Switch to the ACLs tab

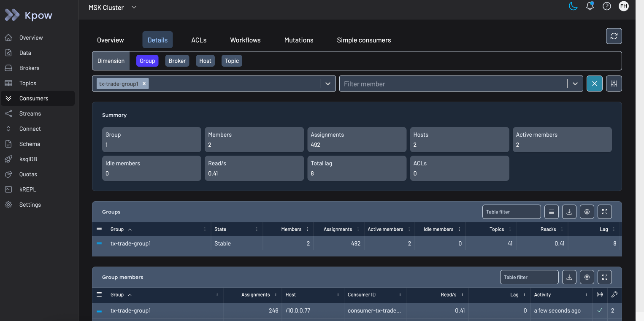click(x=199, y=40)
